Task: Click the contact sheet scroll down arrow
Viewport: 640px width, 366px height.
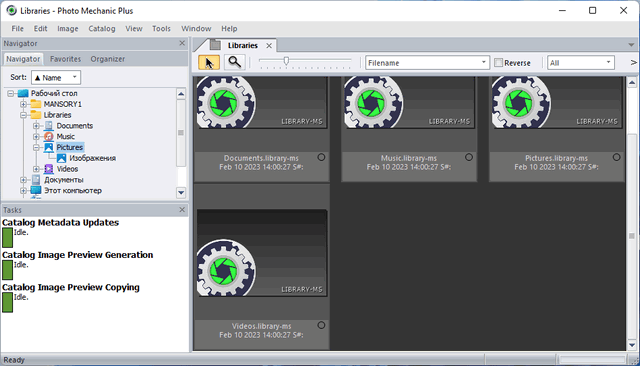Action: pos(632,345)
